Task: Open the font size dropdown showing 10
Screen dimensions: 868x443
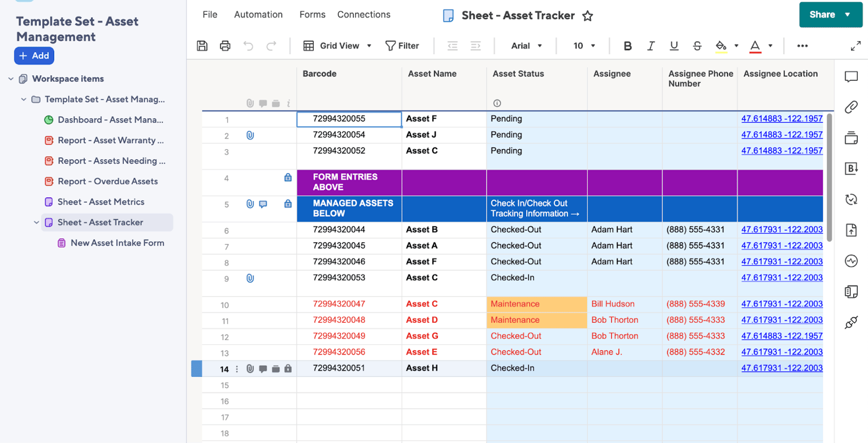Action: point(583,46)
